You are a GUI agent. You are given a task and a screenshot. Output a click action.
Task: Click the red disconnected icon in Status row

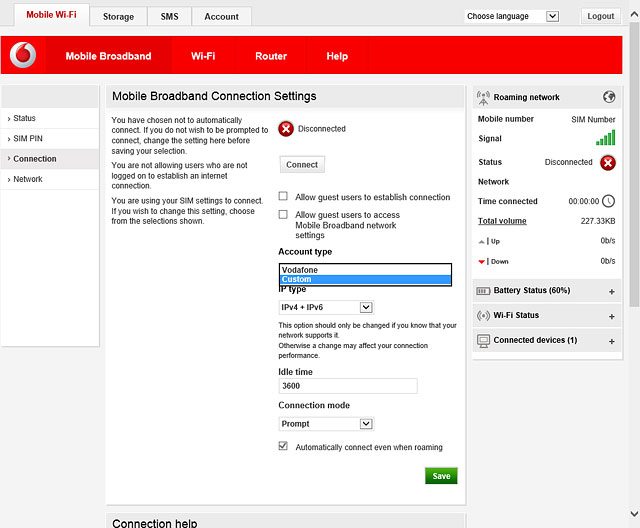[608, 163]
